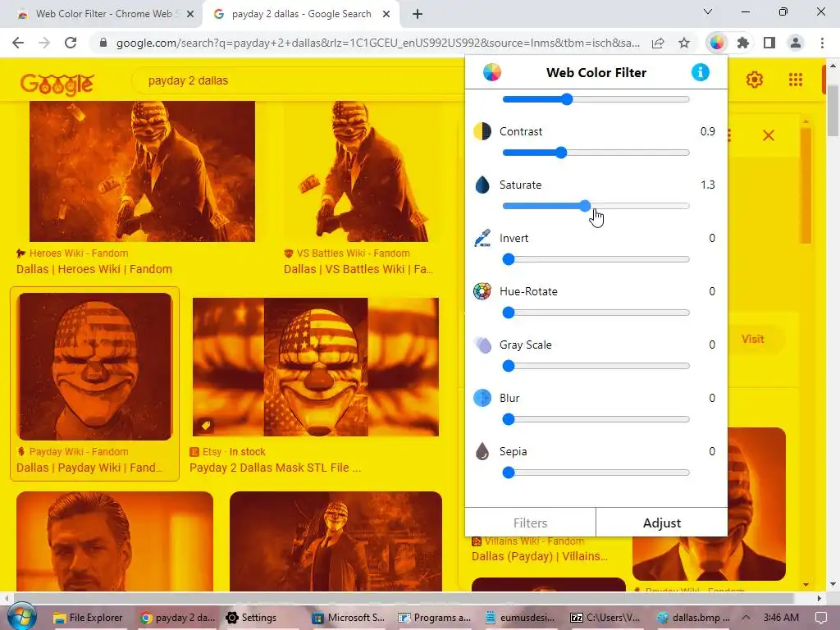Open Dallas (Payday) | Villains result link
Screen dimensions: 840x630
[540, 556]
